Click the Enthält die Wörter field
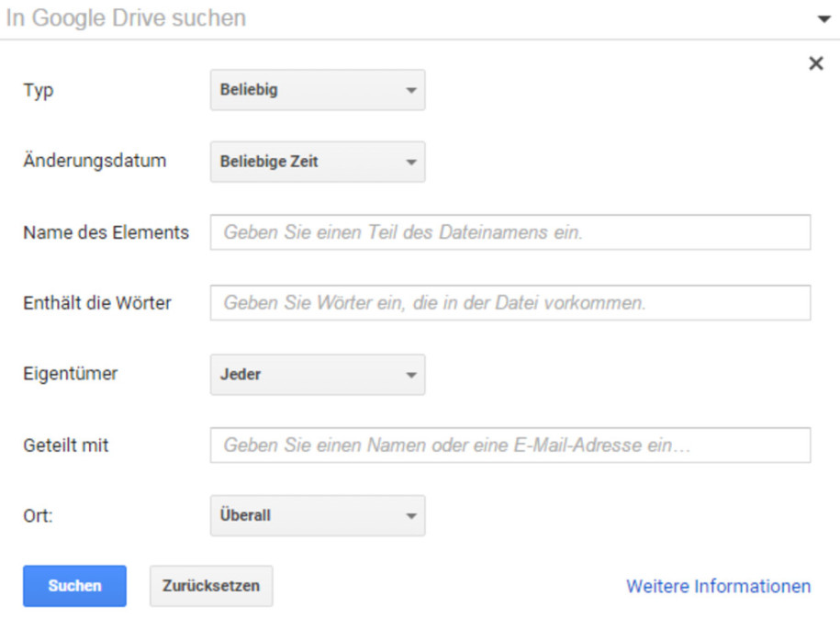This screenshot has height=630, width=840. pos(510,303)
